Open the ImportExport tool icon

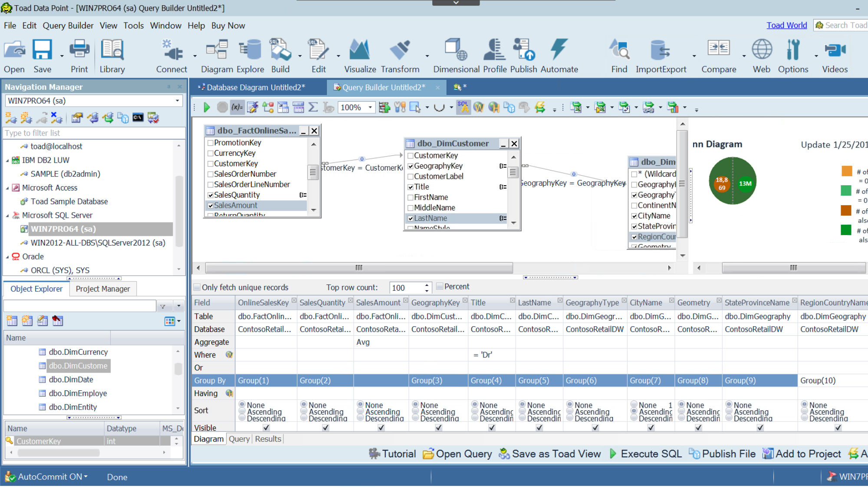click(x=661, y=50)
